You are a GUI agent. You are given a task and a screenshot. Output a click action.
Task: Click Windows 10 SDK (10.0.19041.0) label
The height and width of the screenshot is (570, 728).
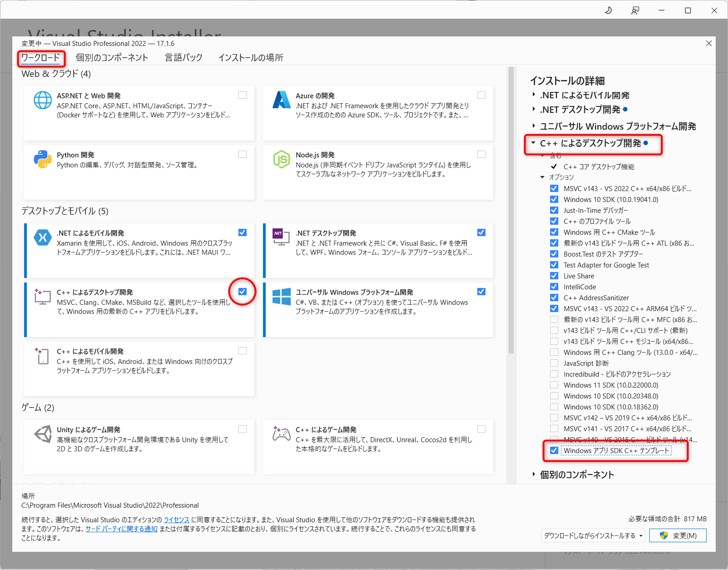611,199
